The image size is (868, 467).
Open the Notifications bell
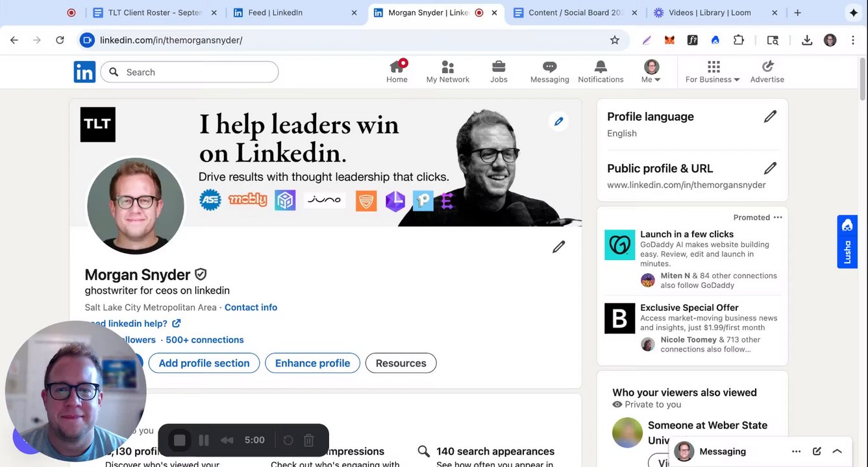point(601,71)
